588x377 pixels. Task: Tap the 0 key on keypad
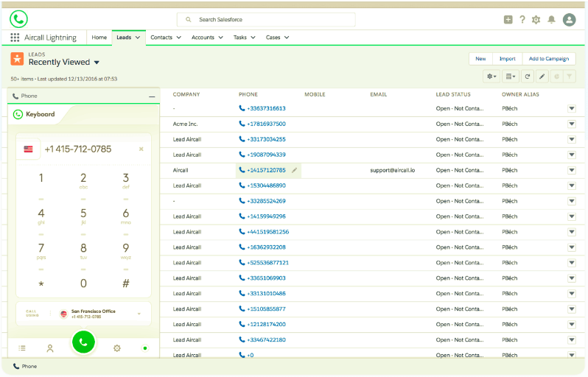pyautogui.click(x=83, y=283)
